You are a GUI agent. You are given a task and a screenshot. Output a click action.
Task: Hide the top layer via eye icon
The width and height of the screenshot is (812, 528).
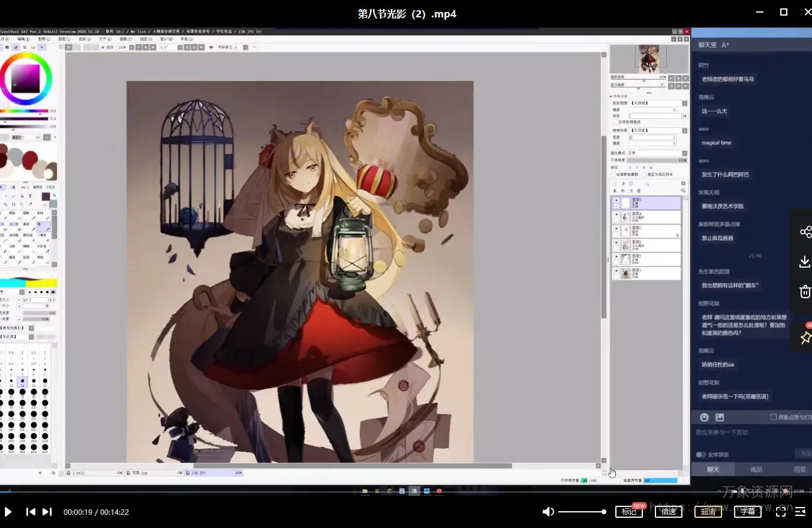click(616, 200)
